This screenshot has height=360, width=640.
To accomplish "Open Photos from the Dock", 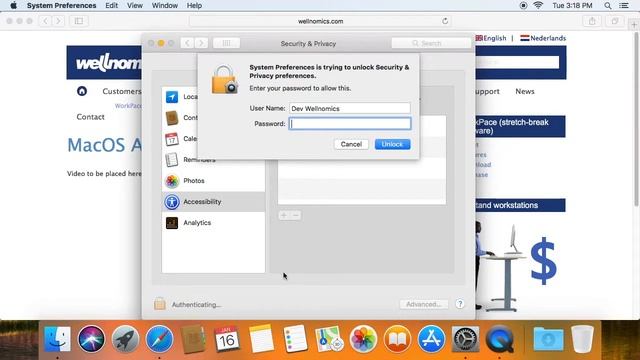I will pyautogui.click(x=363, y=339).
